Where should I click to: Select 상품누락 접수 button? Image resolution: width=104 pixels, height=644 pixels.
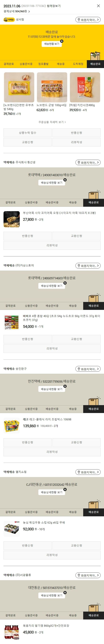tap(28, 133)
